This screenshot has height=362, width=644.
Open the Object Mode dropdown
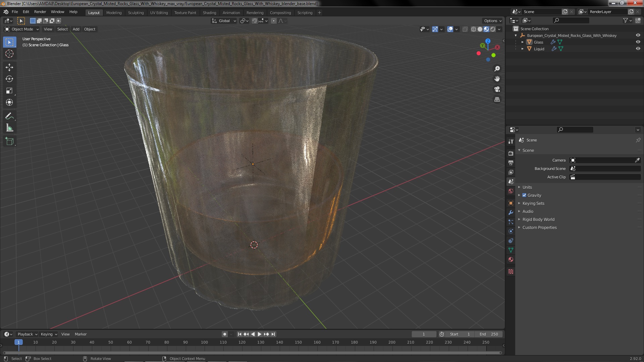tap(22, 29)
